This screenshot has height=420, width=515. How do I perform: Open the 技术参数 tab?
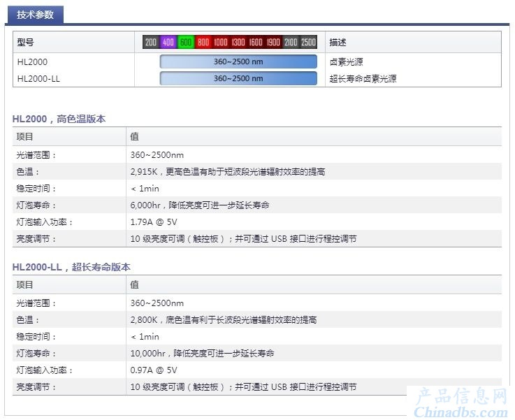pos(35,15)
